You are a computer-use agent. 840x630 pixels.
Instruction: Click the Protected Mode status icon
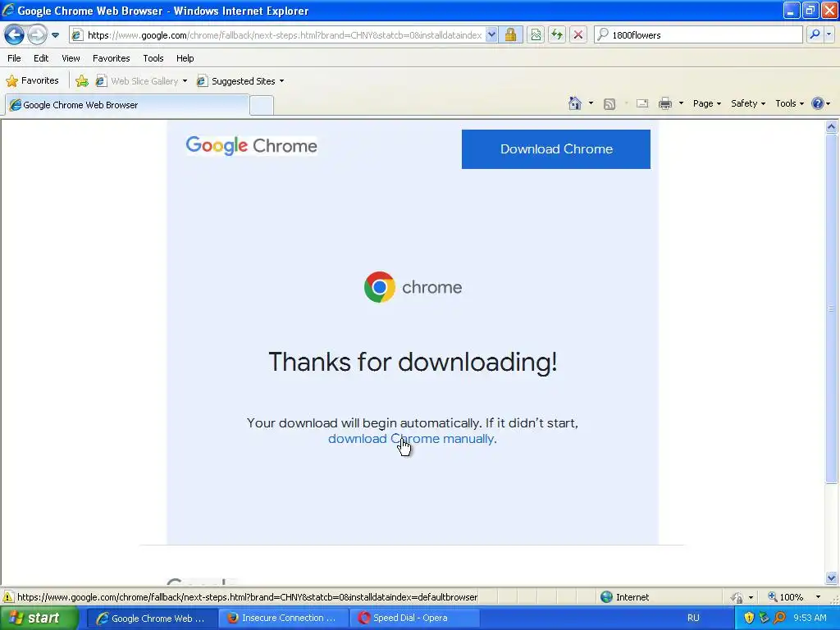tap(737, 597)
